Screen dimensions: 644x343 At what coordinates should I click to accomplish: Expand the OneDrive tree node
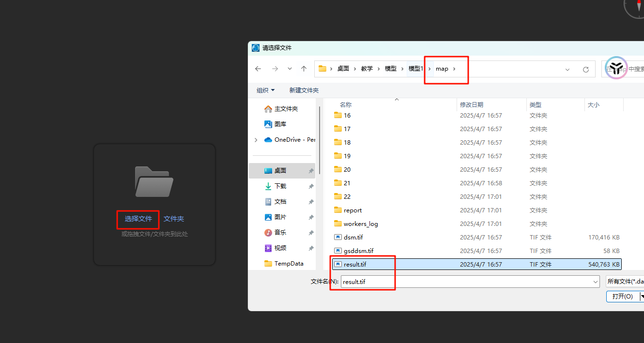(256, 140)
